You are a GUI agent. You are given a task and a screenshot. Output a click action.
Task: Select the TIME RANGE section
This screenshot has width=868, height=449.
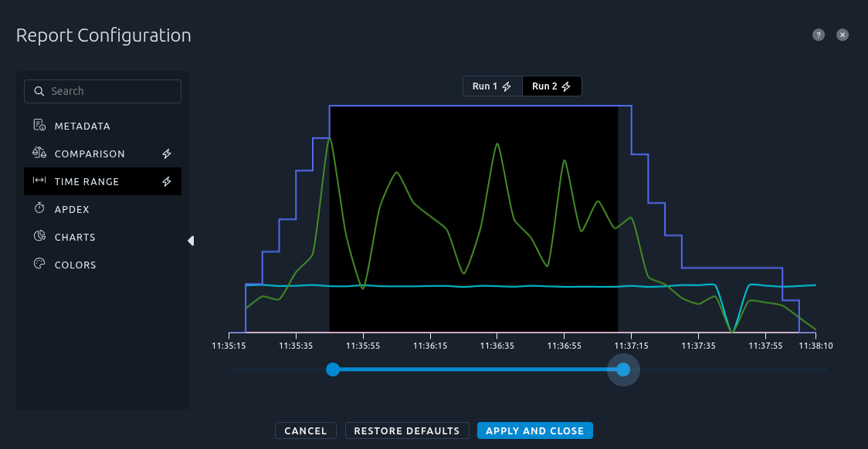(103, 181)
